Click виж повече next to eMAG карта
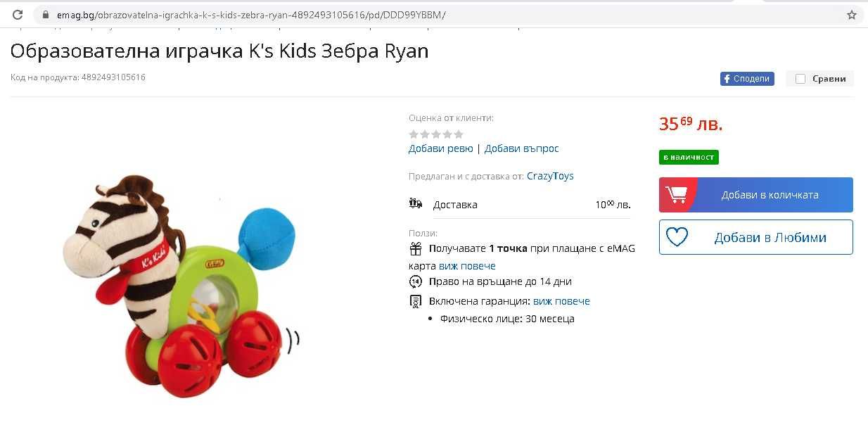Screen dimensions: 868x432 [x=467, y=266]
